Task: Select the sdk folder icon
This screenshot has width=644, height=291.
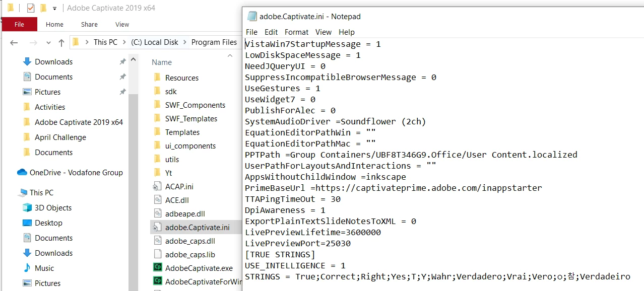Action: tap(157, 91)
